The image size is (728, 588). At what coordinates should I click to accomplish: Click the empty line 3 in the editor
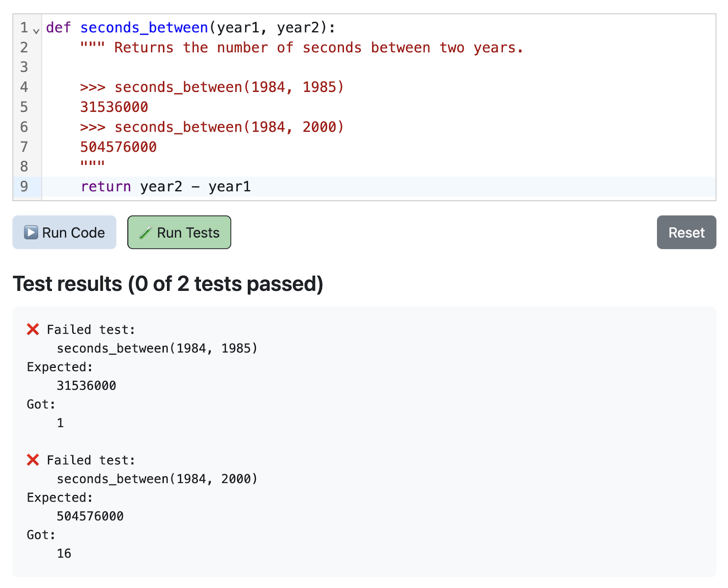coord(379,67)
